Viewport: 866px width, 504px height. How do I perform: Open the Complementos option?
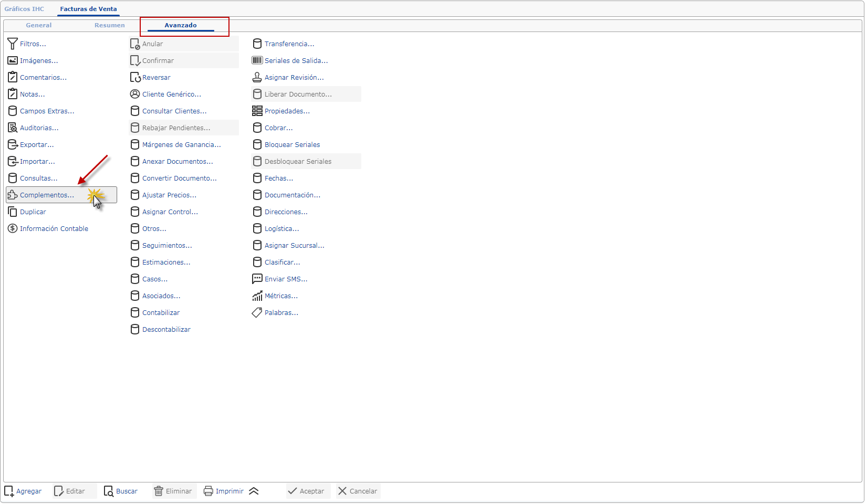(47, 195)
